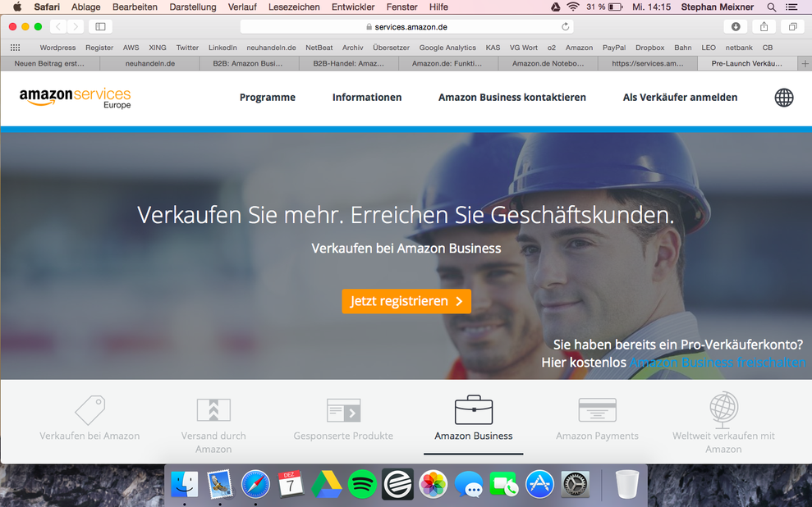Click the Wi-Fi status icon
Viewport: 812px width, 507px height.
(573, 7)
